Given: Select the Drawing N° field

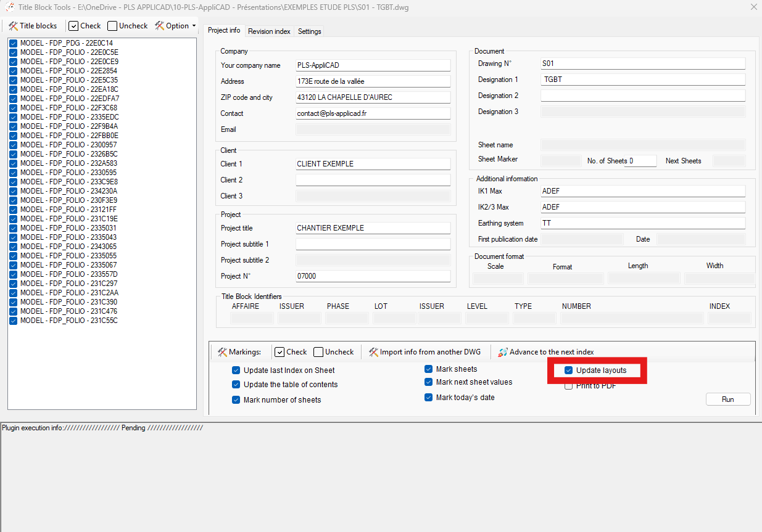Looking at the screenshot, I should tap(642, 63).
